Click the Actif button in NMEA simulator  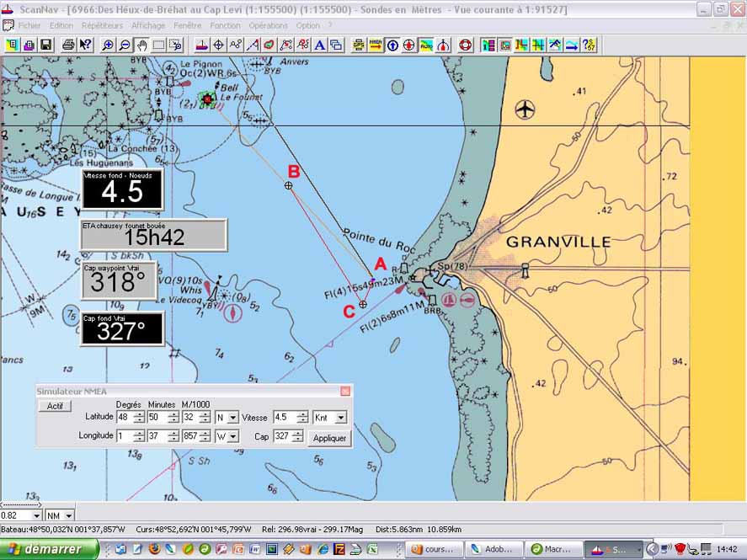click(x=55, y=406)
